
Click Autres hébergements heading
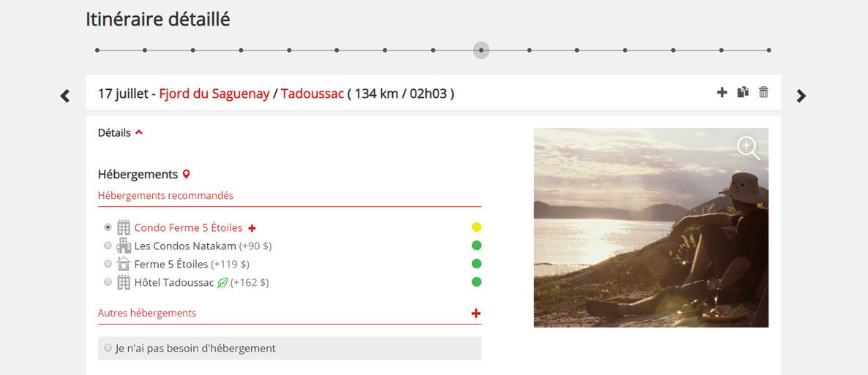pos(146,313)
